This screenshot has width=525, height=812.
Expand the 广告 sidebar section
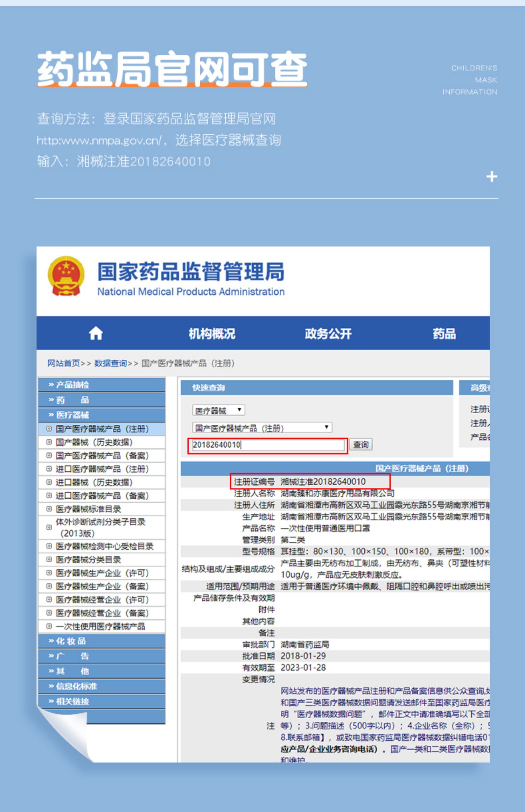(101, 656)
